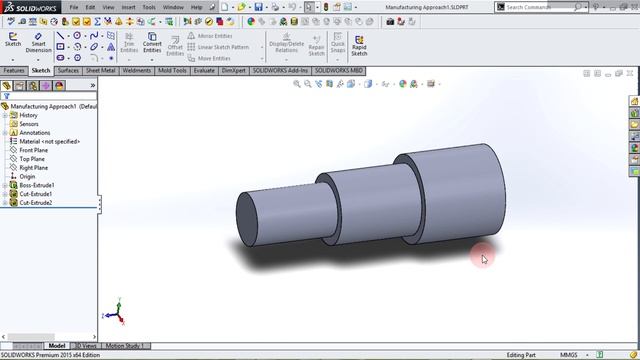
Task: Expand the Boss-Extrude1 feature node
Action: coord(5,185)
